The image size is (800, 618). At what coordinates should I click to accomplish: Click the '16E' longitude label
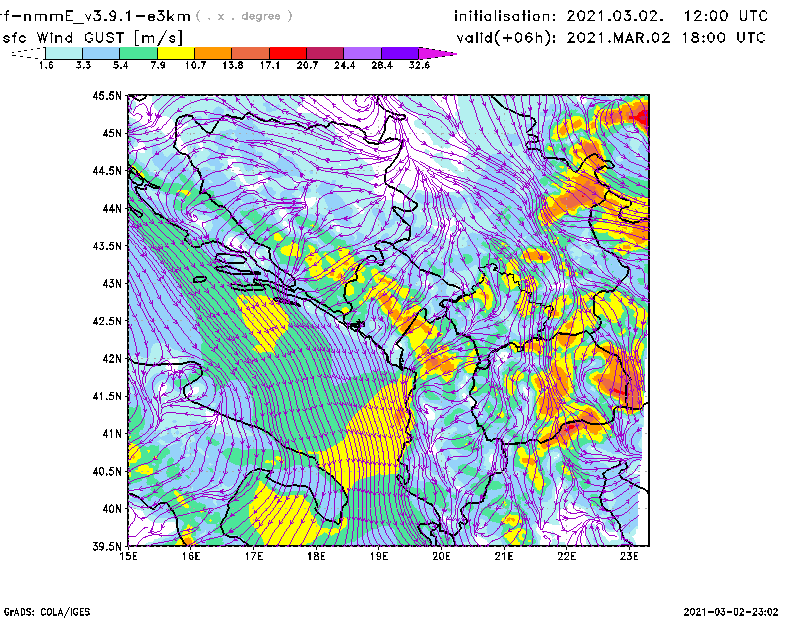(191, 556)
